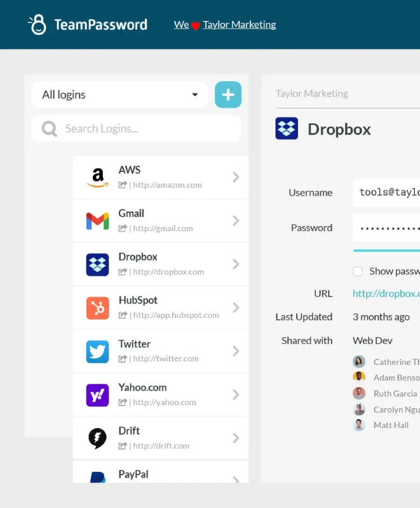Enable the Show password checkbox
This screenshot has width=420, height=508.
[358, 271]
